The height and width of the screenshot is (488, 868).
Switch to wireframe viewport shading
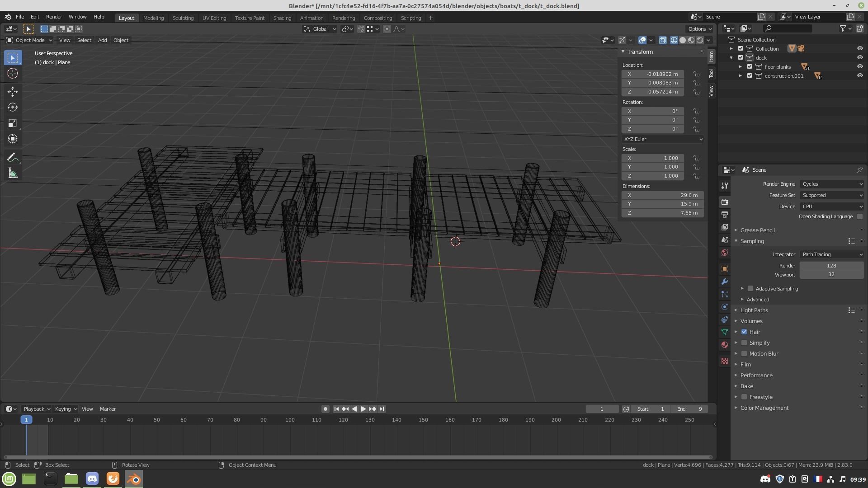tap(674, 40)
